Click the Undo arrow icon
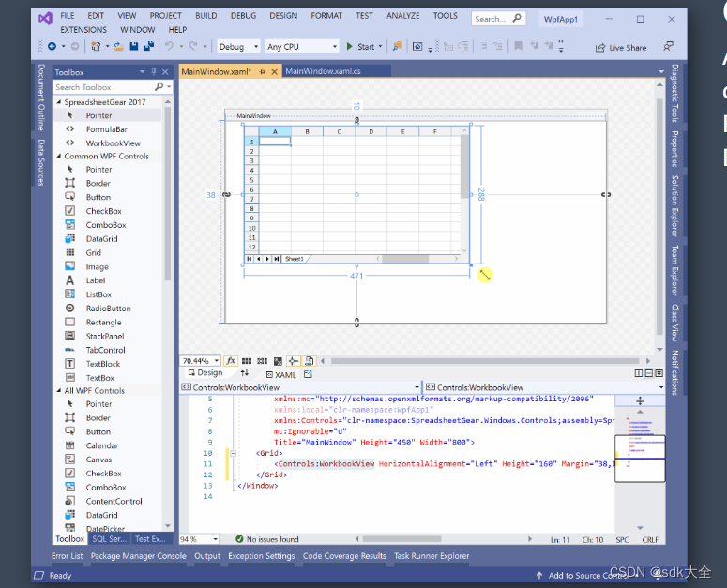Viewport: 727px width, 588px height. coord(169,46)
